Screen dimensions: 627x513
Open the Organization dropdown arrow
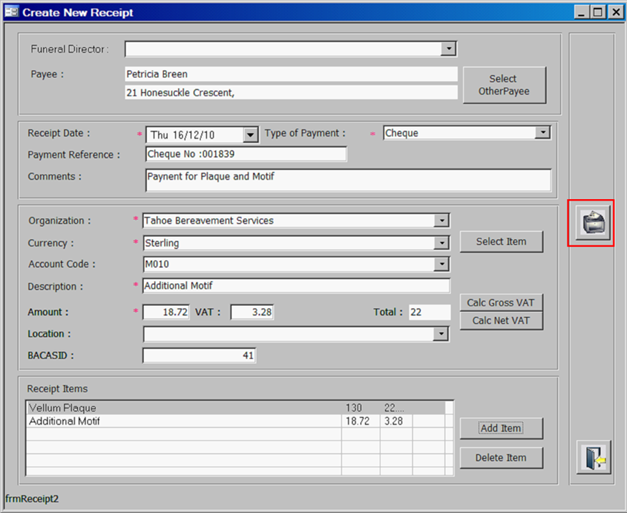441,220
